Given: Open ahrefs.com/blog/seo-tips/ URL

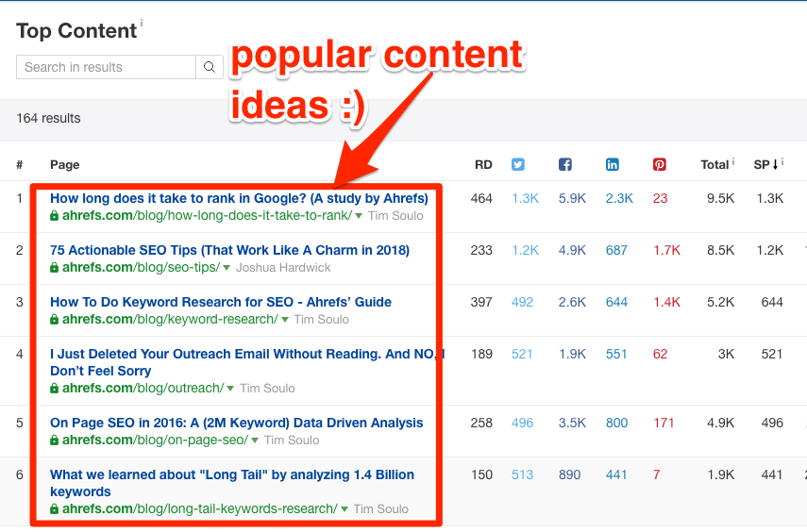Looking at the screenshot, I should pos(141,268).
